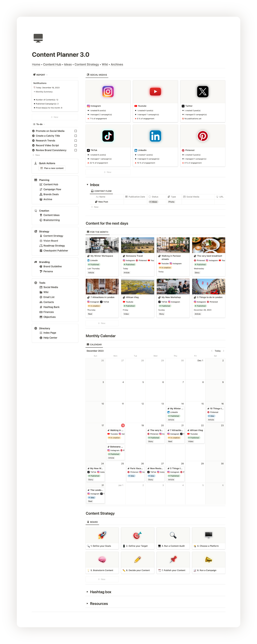This screenshot has width=257, height=644.
Task: Open the Archives link in top navigation
Action: point(117,65)
